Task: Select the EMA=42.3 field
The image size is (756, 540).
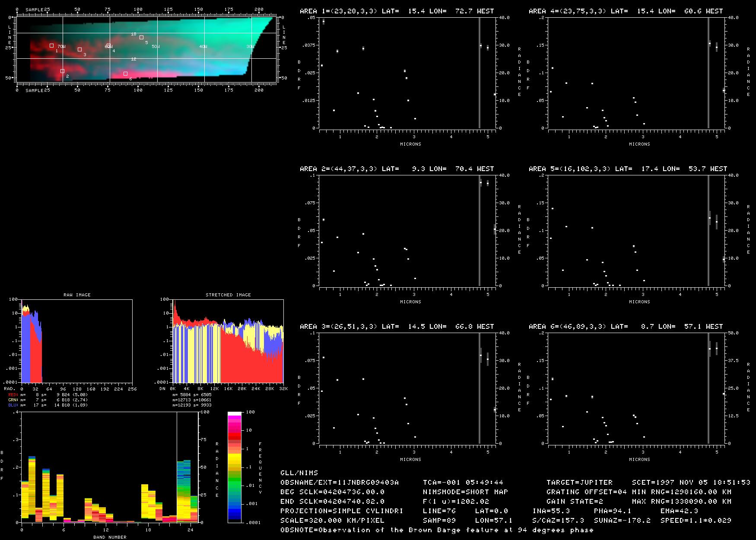Action: [679, 511]
